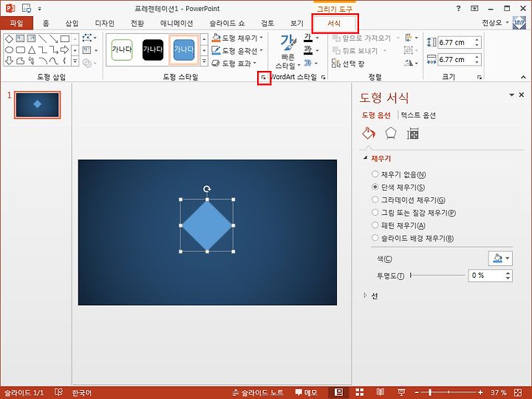Expand the shape insert gallery
The width and height of the screenshot is (532, 399).
(x=75, y=61)
